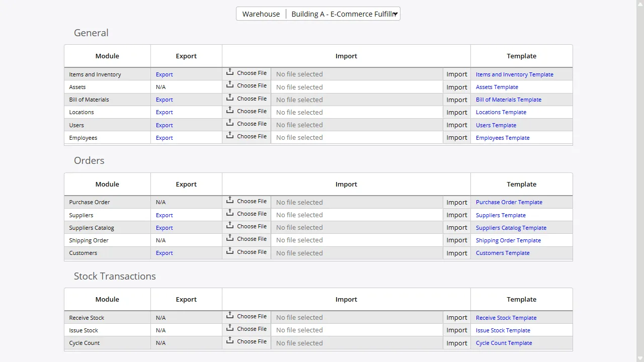Click Import for Items and Inventory

[456, 74]
